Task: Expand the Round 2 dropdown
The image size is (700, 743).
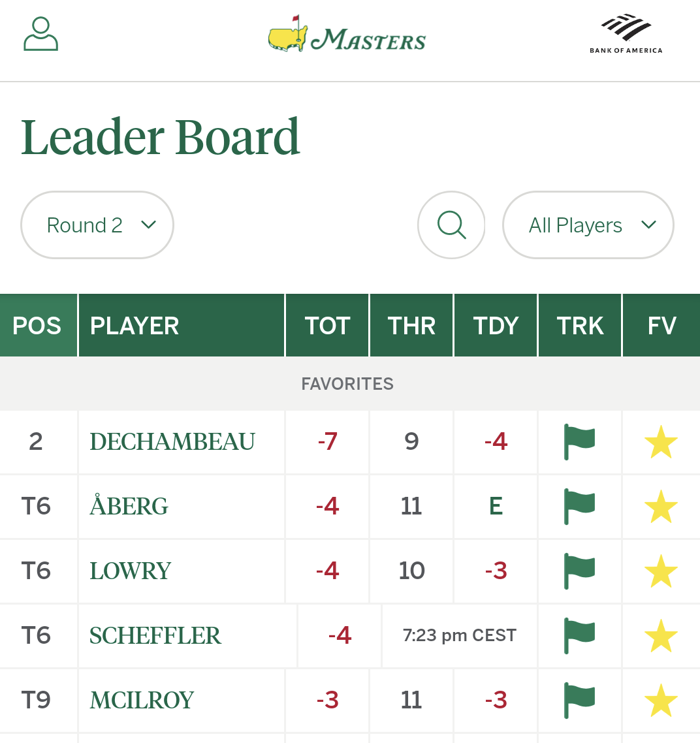Action: 97,225
